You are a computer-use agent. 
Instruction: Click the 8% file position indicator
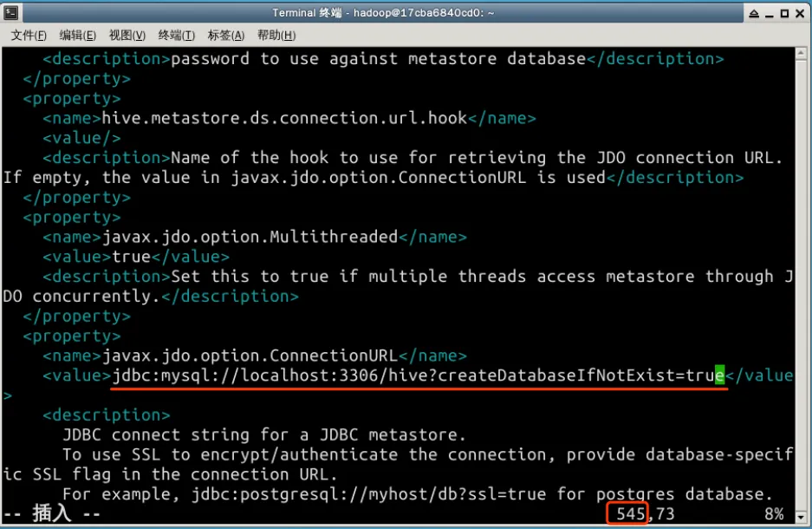pyautogui.click(x=774, y=514)
